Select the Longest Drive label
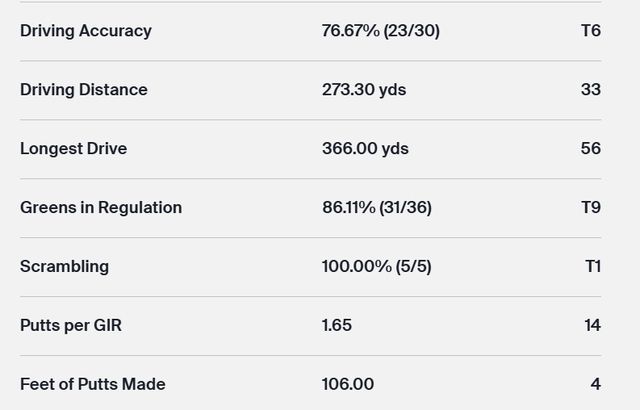The image size is (640, 410). [73, 149]
